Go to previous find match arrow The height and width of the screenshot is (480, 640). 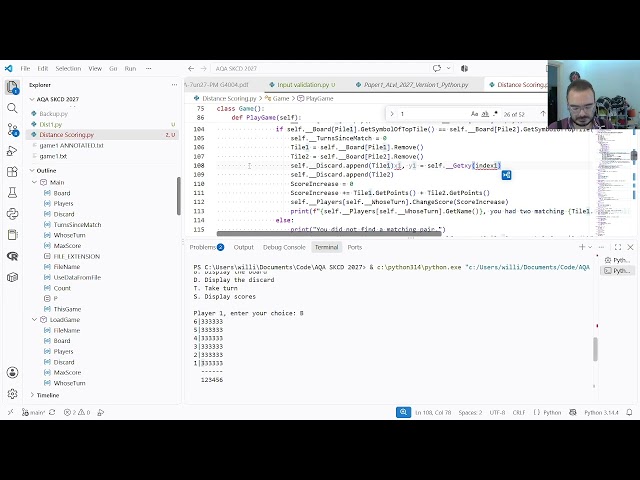point(543,114)
